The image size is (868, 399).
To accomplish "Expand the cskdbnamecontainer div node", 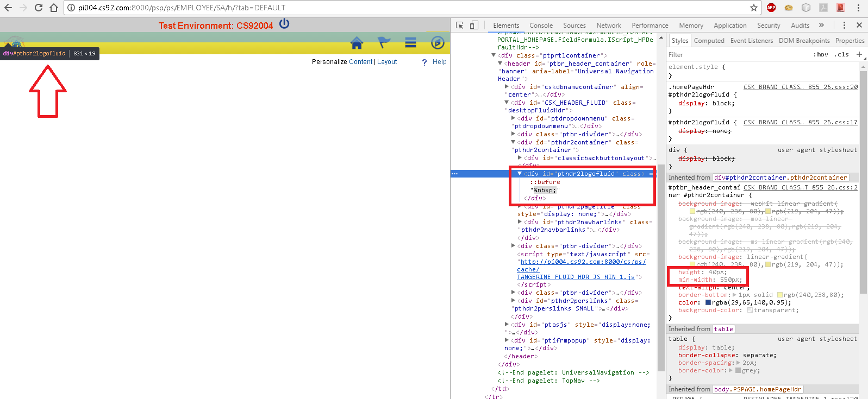I will [507, 87].
